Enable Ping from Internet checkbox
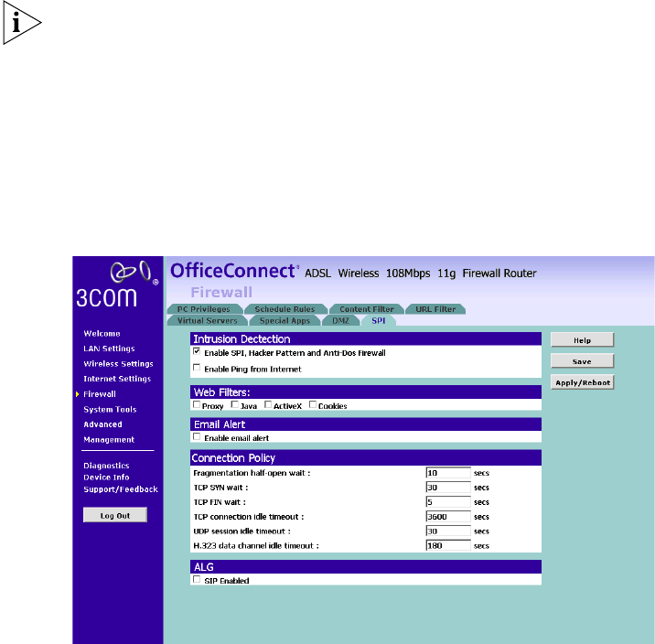Screen dimensions: 655x644 pyautogui.click(x=197, y=368)
